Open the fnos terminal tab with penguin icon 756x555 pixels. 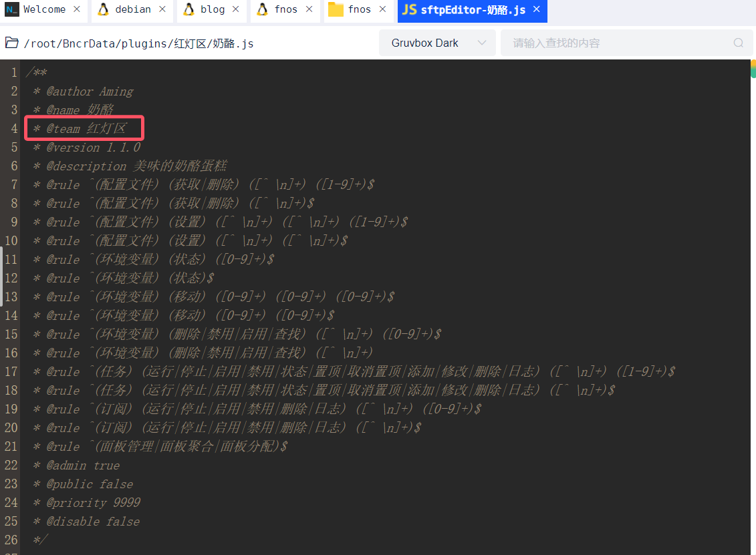tap(285, 9)
